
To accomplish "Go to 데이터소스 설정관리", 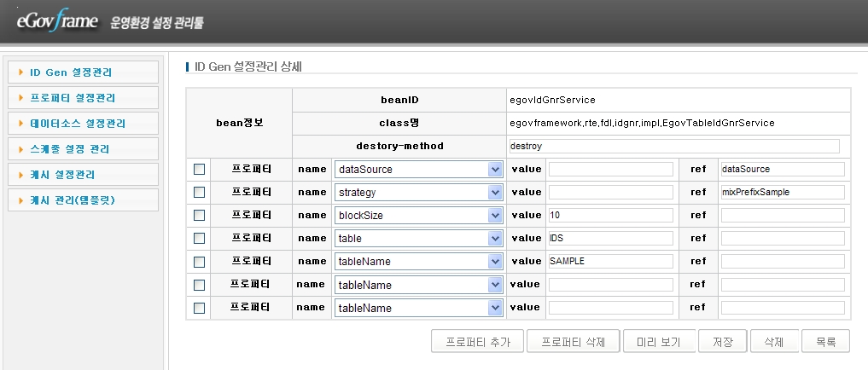I will tap(83, 124).
